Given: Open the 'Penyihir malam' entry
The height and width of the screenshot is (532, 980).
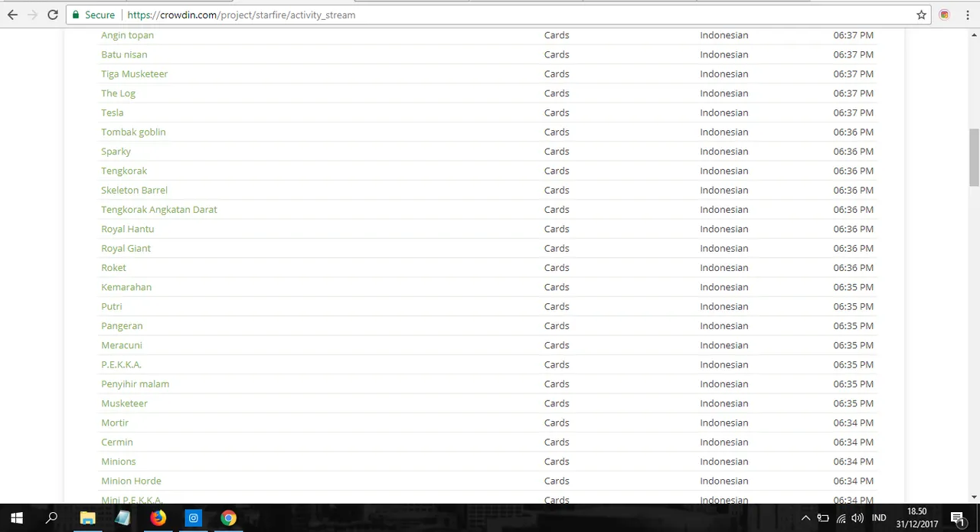Looking at the screenshot, I should click(x=135, y=384).
